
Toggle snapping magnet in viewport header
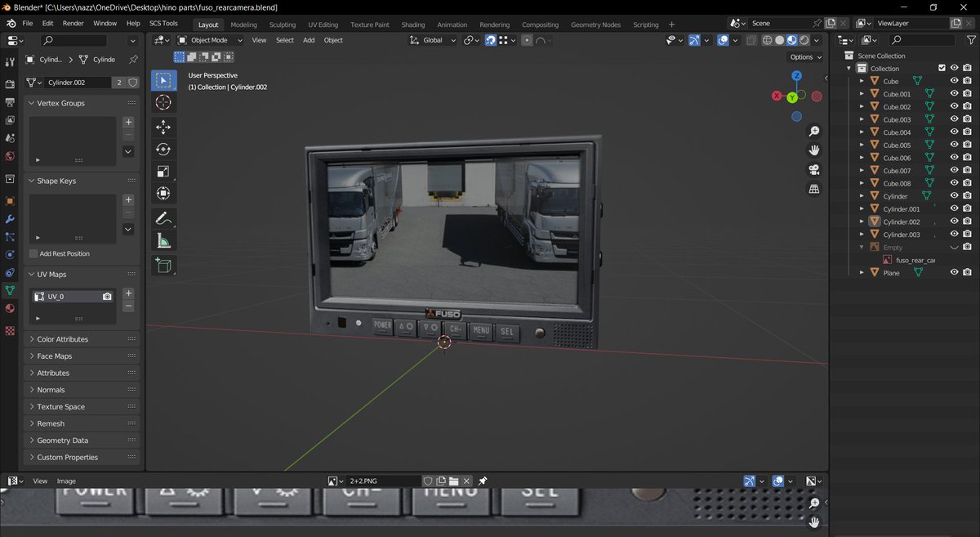tap(490, 40)
